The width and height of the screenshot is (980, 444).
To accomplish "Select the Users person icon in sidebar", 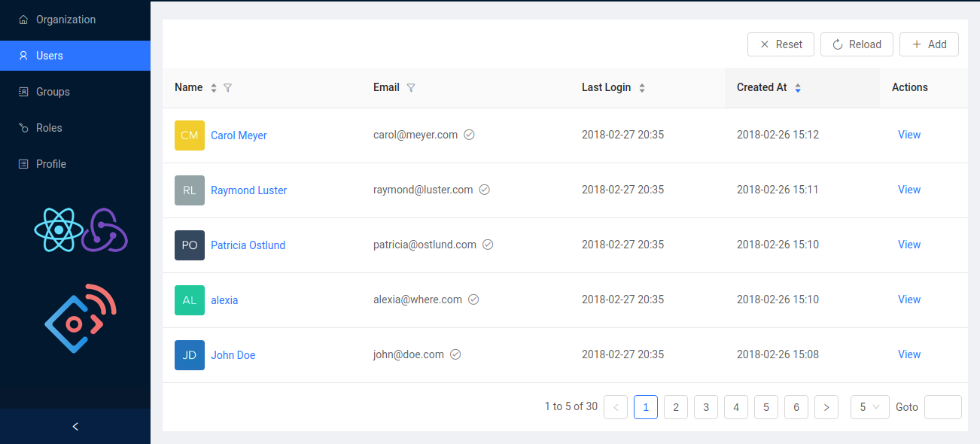I will coord(23,55).
